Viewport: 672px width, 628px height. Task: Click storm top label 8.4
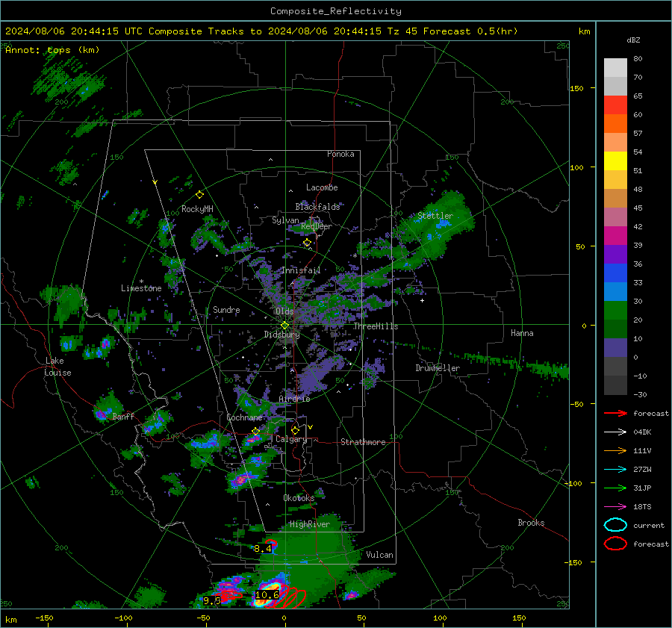tap(263, 548)
